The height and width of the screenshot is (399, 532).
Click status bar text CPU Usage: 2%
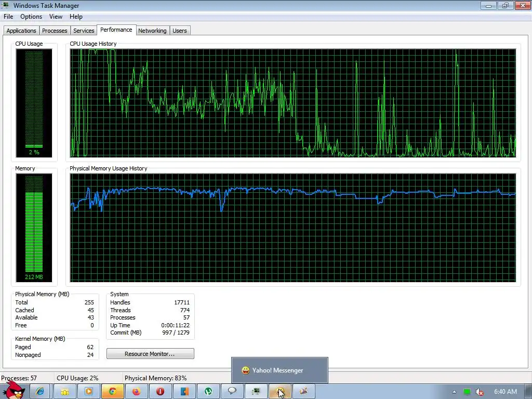tap(78, 378)
